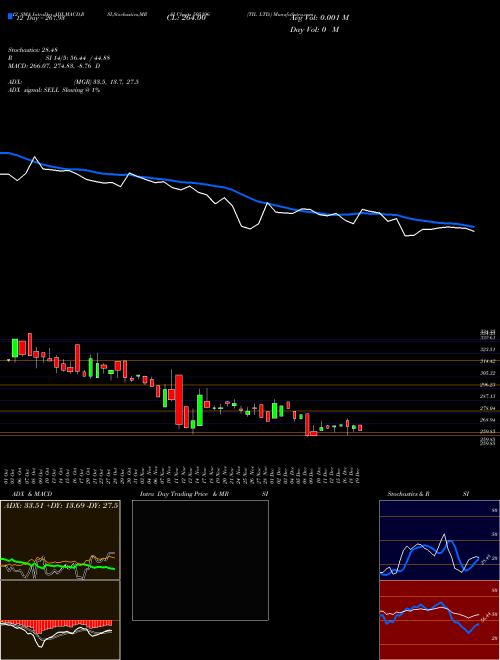
Task: Click the 'ADX signal: SELL Slowing @ 1%' text
Action: [54, 90]
